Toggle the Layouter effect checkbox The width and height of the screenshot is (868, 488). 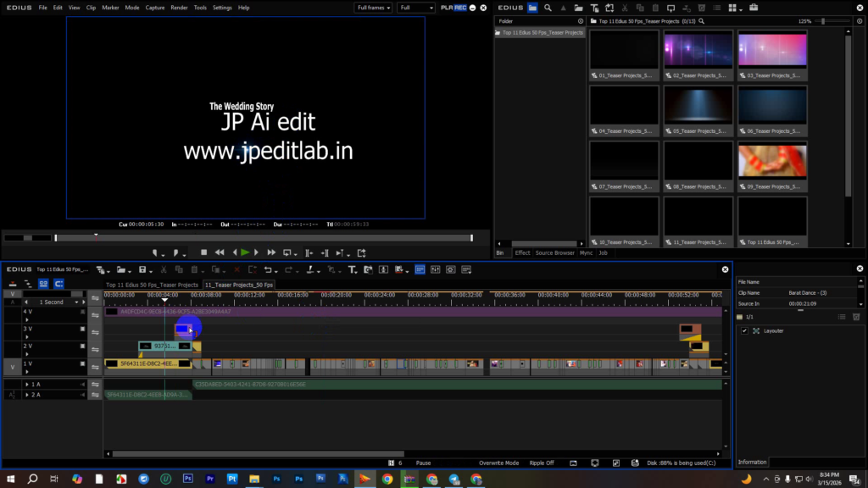point(745,330)
